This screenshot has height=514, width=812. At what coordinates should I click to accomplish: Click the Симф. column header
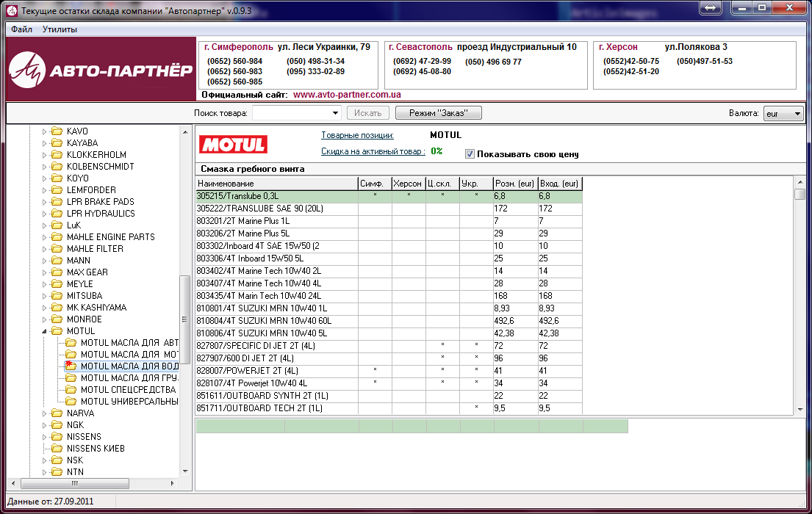point(375,184)
